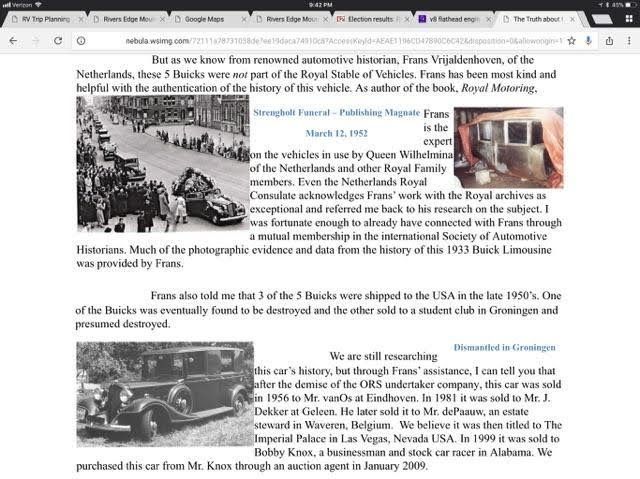Click the text Waveren, Belgium

click(x=347, y=425)
